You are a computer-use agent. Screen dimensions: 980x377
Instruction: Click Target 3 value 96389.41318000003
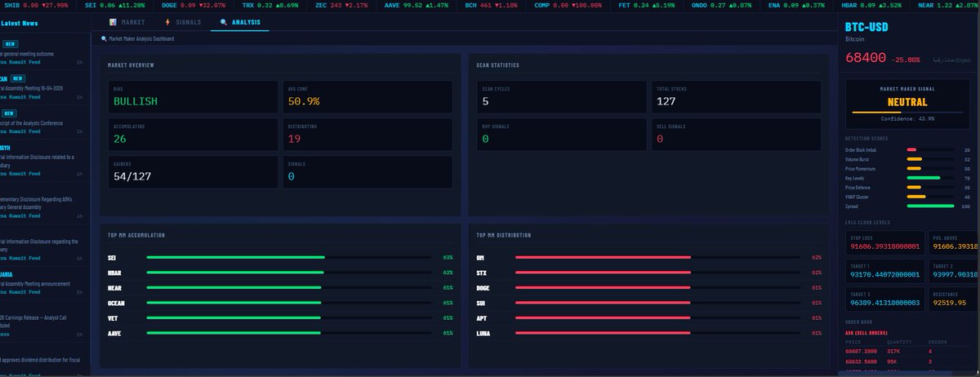(x=885, y=303)
